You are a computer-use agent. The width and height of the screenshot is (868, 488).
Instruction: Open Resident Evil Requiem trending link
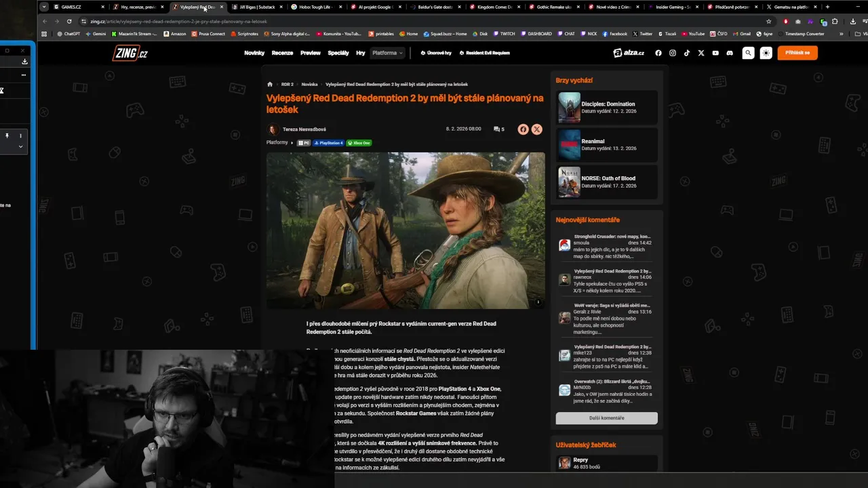(484, 53)
